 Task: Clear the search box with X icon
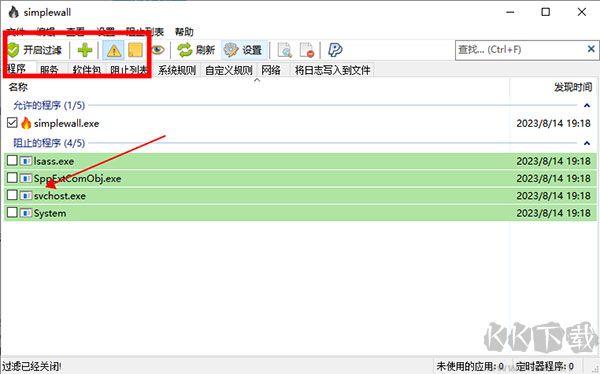click(591, 49)
